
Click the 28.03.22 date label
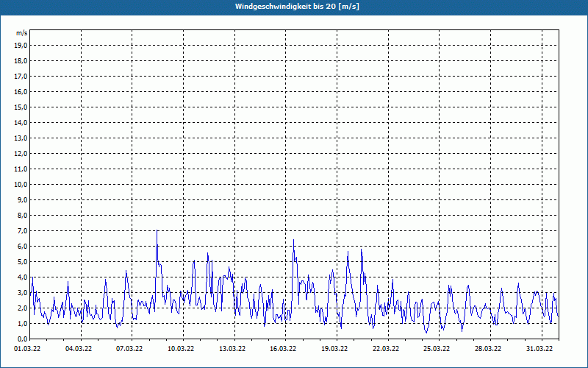coord(488,348)
